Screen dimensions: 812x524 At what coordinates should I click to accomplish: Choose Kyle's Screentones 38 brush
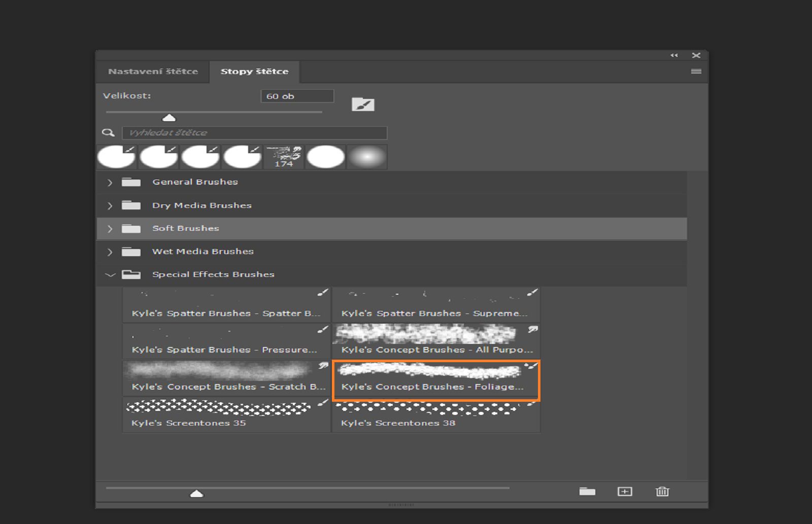pos(436,417)
